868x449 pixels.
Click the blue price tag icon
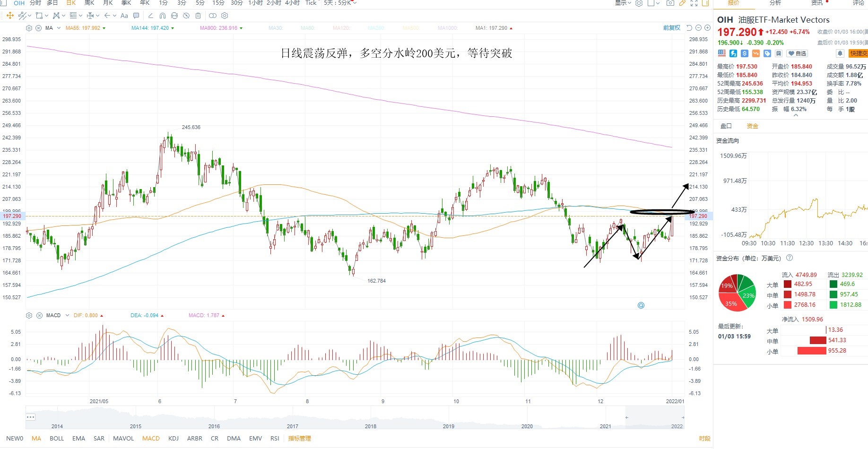point(767,53)
